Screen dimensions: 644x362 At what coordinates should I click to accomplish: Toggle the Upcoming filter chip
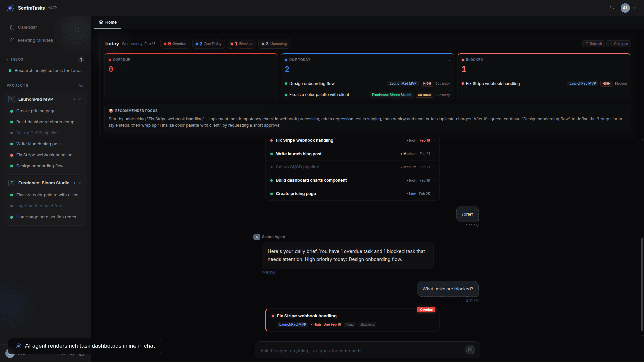pyautogui.click(x=274, y=44)
